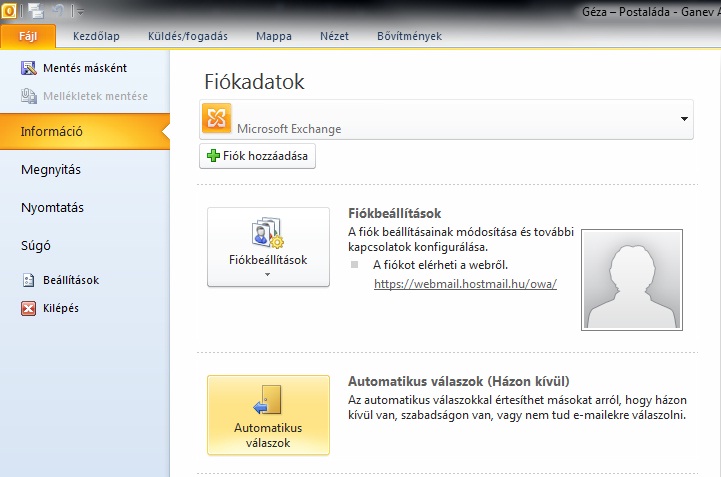Open the Quick Access Toolbar customize arrow
The width and height of the screenshot is (721, 477).
80,11
